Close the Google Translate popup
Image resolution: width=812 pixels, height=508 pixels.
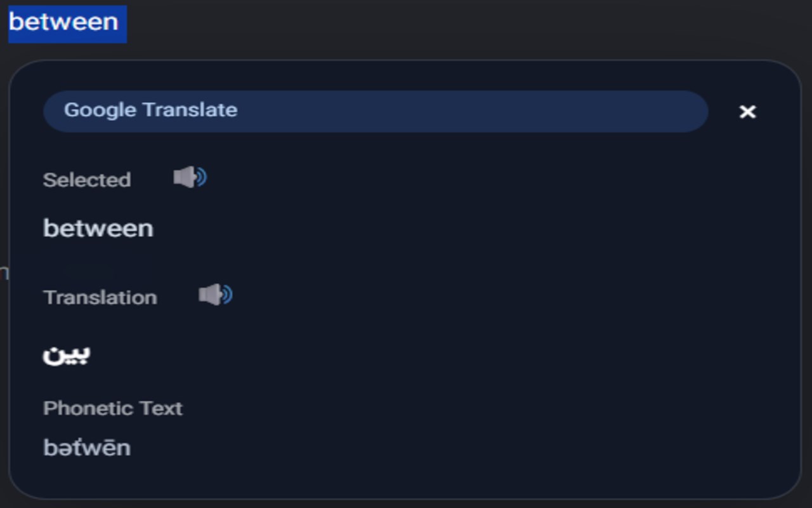[748, 112]
